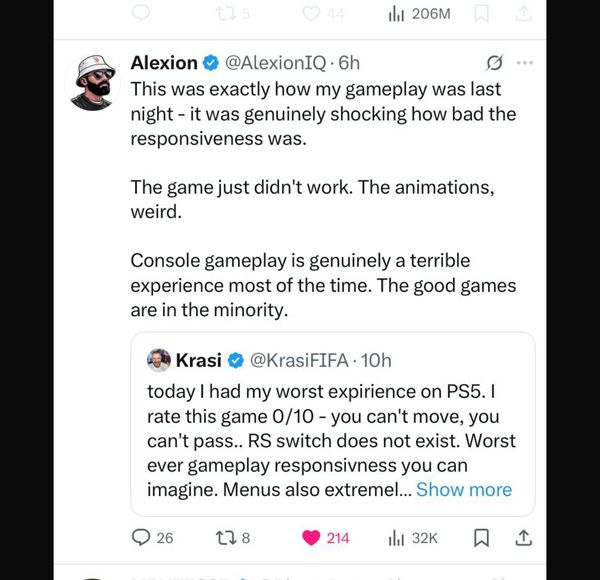
Task: Click the Alexion display name
Action: point(164,62)
